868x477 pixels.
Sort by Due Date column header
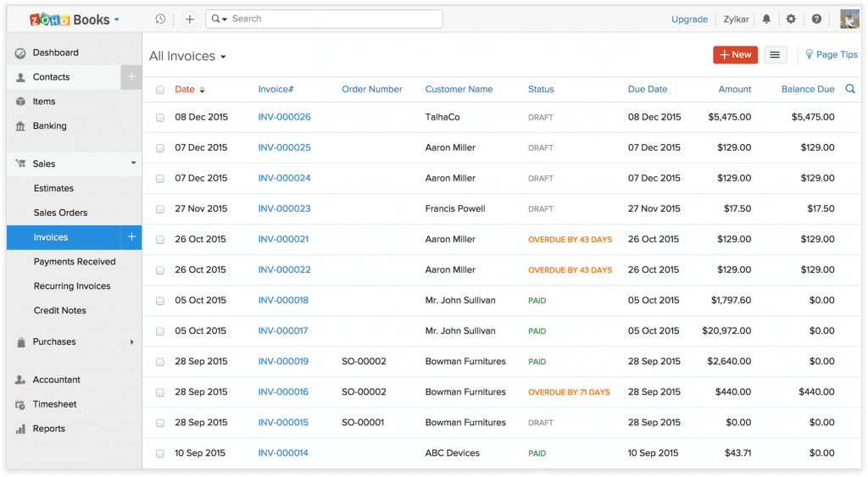click(648, 89)
